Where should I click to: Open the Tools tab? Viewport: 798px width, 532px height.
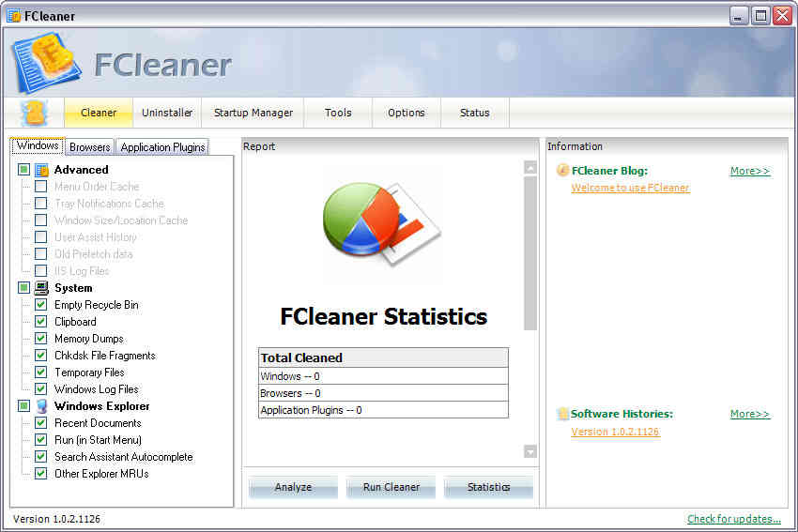338,113
